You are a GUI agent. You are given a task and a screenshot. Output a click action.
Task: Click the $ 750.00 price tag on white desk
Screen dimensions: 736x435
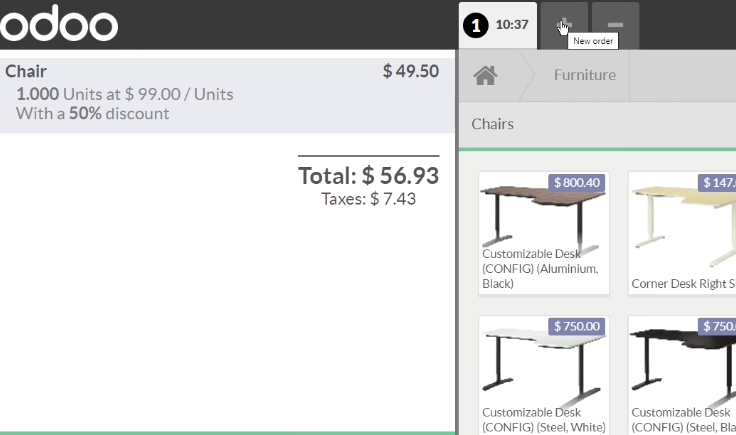pyautogui.click(x=576, y=326)
